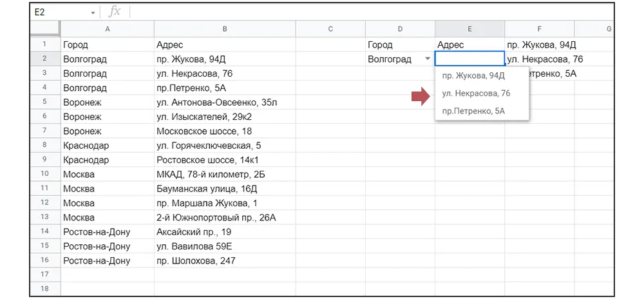Click the Name Box showing E2
The width and height of the screenshot is (644, 299).
click(x=59, y=12)
